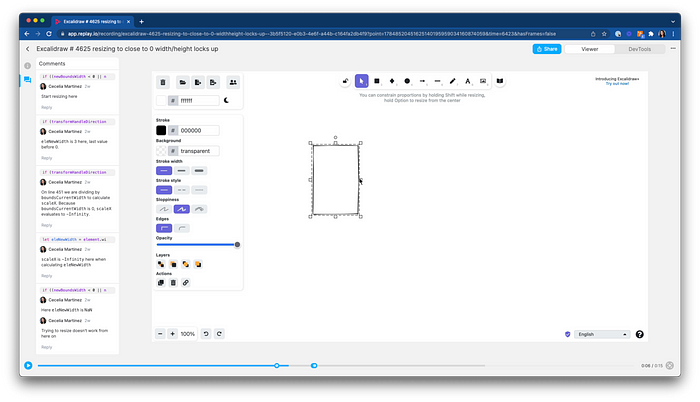Open the Library book icon
The width and height of the screenshot is (700, 402).
coord(500,81)
